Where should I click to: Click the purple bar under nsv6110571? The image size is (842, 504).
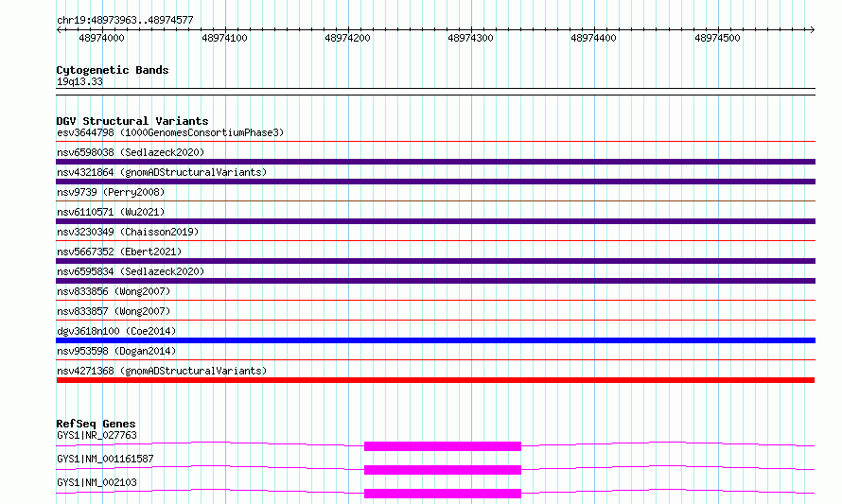pos(435,221)
